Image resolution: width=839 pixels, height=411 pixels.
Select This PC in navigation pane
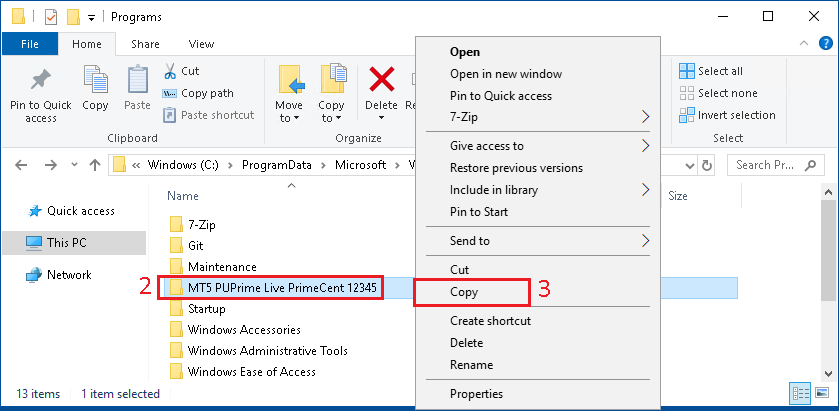pyautogui.click(x=68, y=243)
